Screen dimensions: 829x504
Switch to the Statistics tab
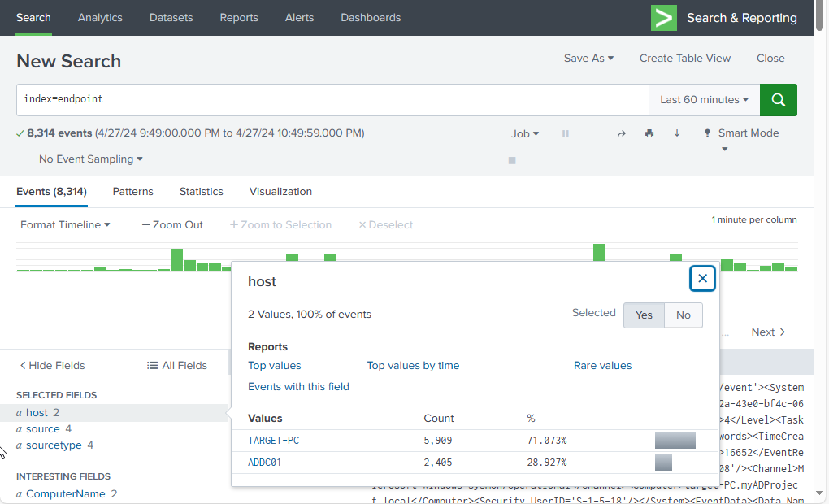click(x=201, y=192)
